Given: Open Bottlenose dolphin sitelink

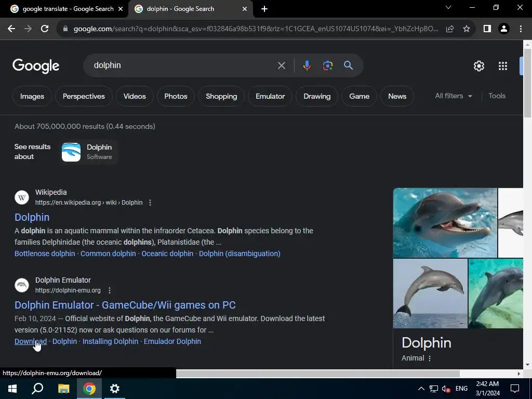Looking at the screenshot, I should pos(45,254).
